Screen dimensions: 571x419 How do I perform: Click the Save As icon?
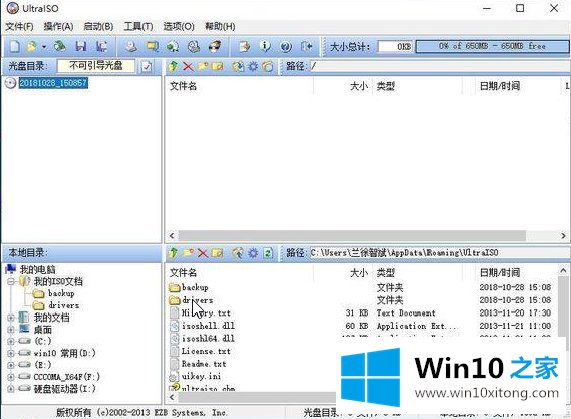tap(101, 47)
